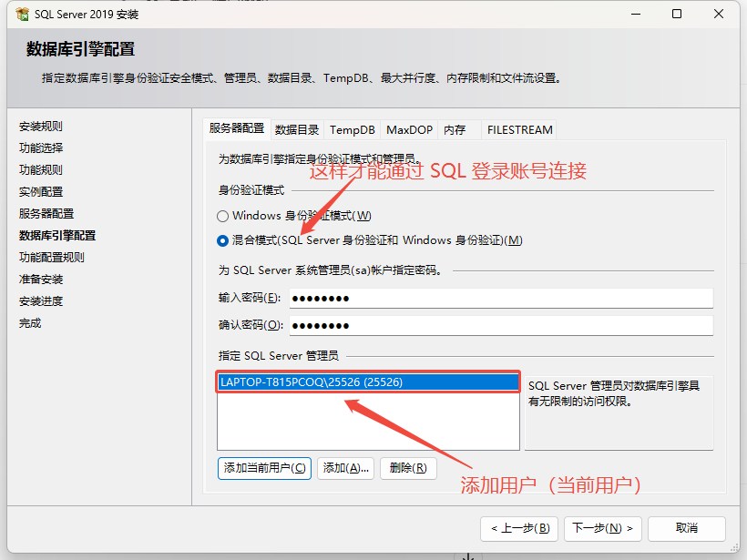Click 添加当前用户 button
This screenshot has height=560, width=747.
pyautogui.click(x=264, y=469)
